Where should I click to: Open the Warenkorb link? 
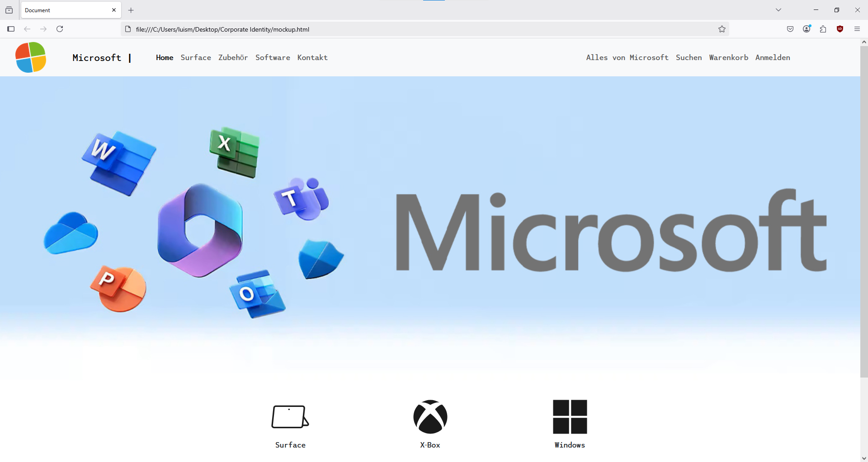[728, 57]
